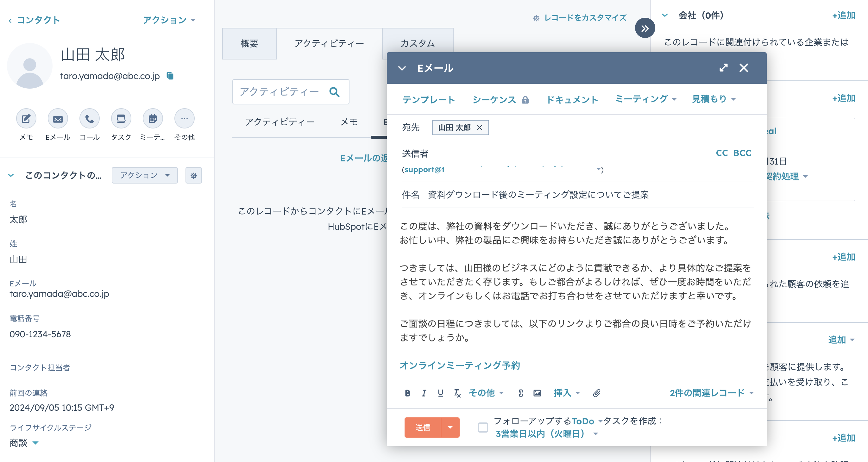868x462 pixels.
Task: Add BCC recipients
Action: tap(742, 153)
